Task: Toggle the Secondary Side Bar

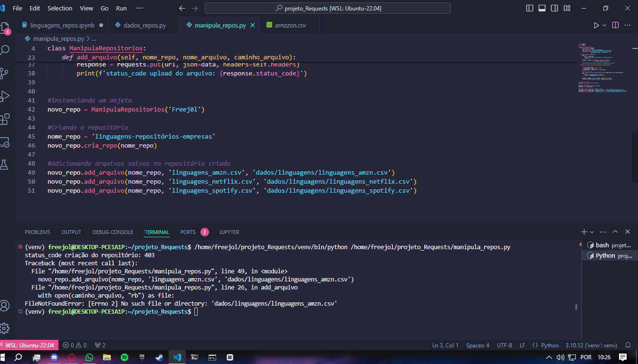Action: 554,8
